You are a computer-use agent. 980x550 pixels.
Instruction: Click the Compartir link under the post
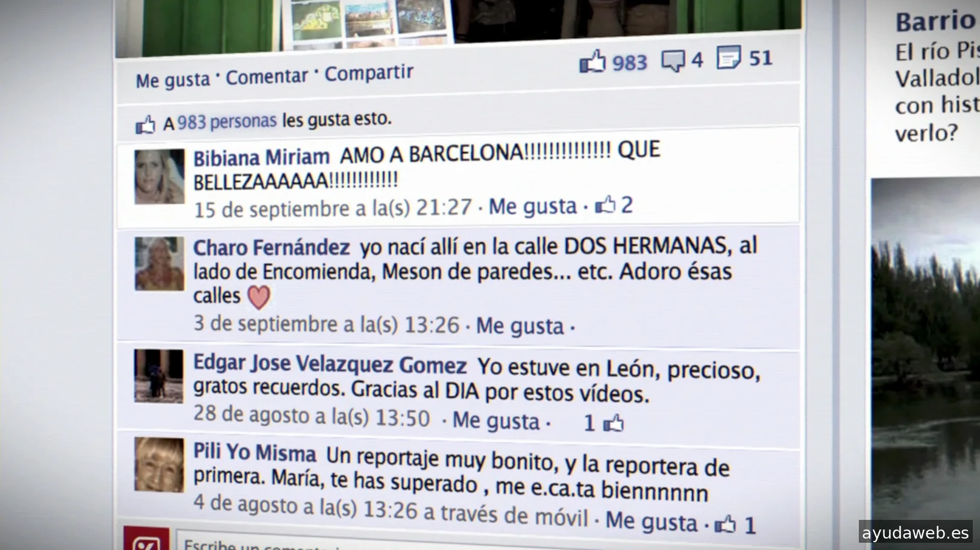[369, 73]
